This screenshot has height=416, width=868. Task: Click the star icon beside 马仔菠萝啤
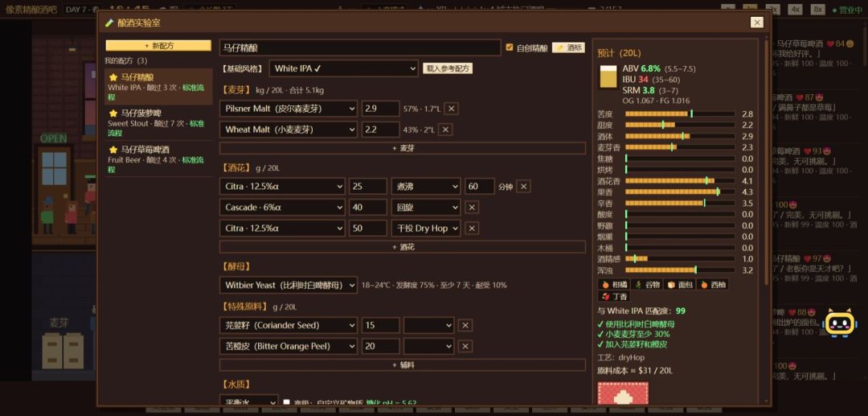click(x=113, y=113)
